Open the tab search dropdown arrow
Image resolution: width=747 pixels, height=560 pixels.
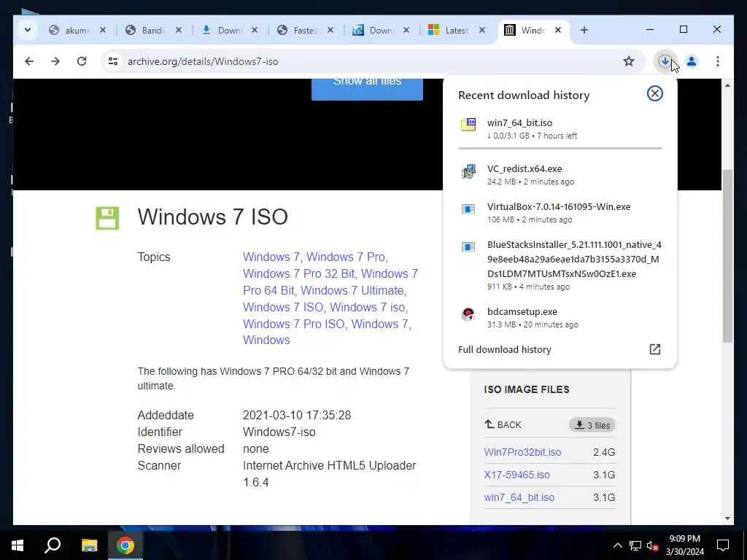point(28,30)
